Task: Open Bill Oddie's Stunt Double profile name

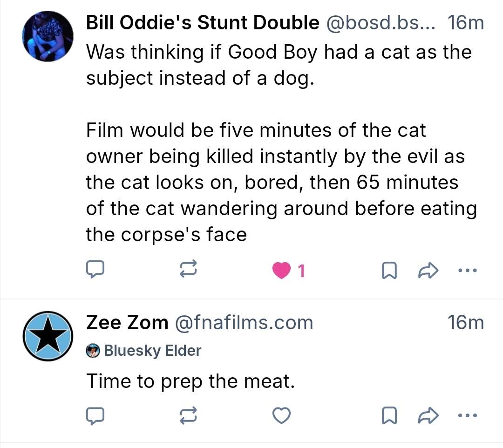Action: tap(203, 23)
